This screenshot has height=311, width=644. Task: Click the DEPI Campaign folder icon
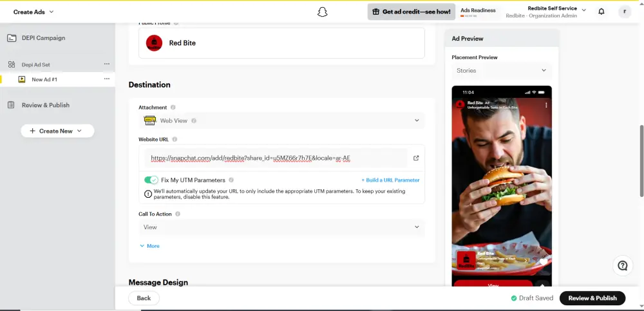pyautogui.click(x=12, y=38)
